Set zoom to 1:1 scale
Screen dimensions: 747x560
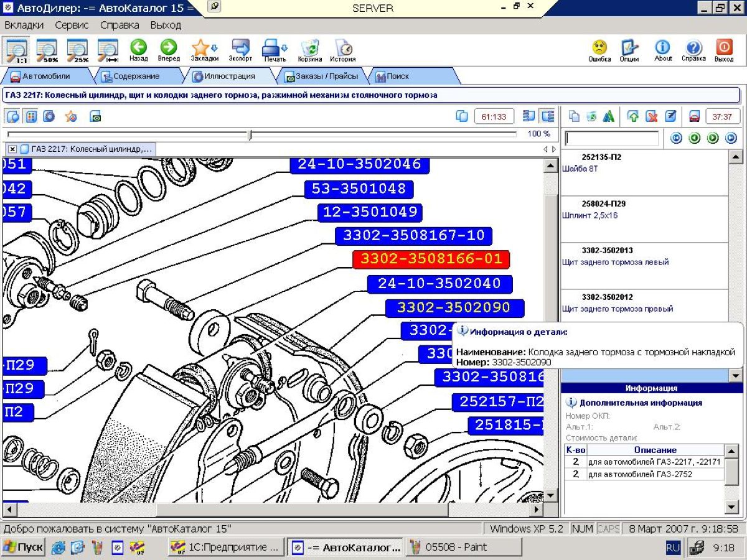pyautogui.click(x=17, y=50)
